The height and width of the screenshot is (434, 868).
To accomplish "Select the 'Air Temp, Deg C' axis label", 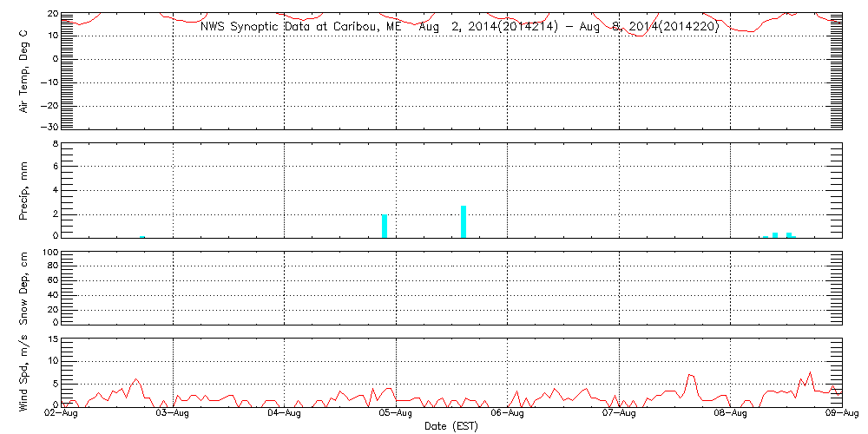I will click(x=24, y=69).
